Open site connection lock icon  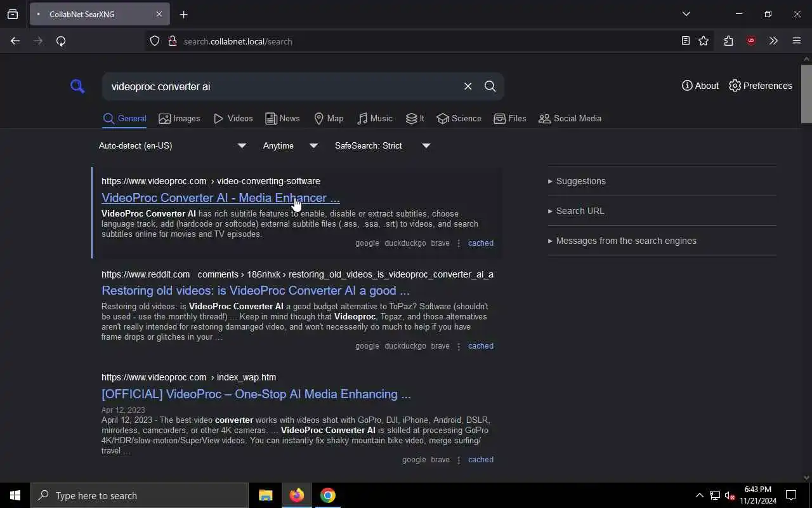(172, 41)
